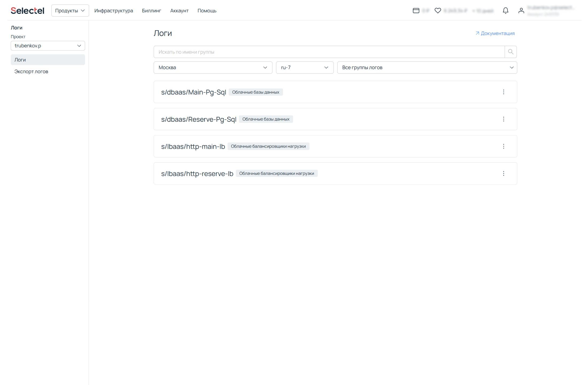The height and width of the screenshot is (385, 588).
Task: Focus the group name search field
Action: pos(329,52)
